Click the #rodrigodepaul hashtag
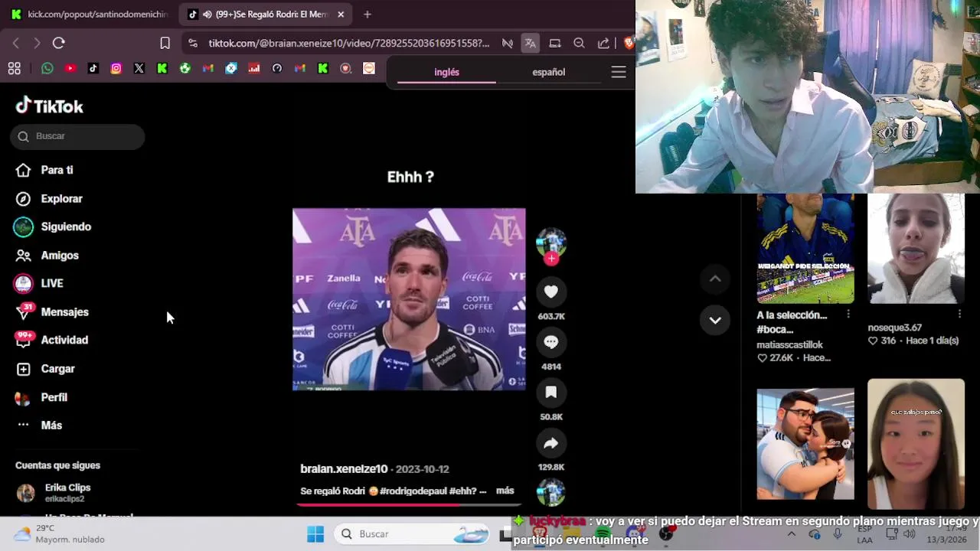The width and height of the screenshot is (980, 551). 413,491
